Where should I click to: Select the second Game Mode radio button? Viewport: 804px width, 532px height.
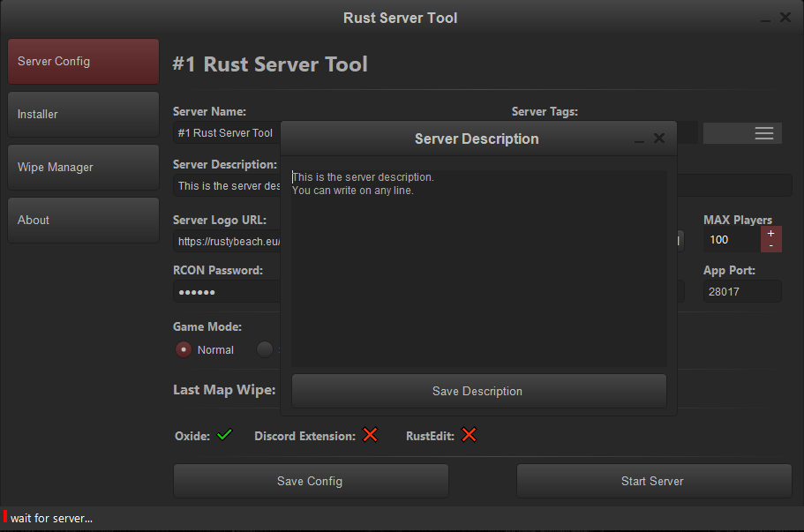(264, 349)
